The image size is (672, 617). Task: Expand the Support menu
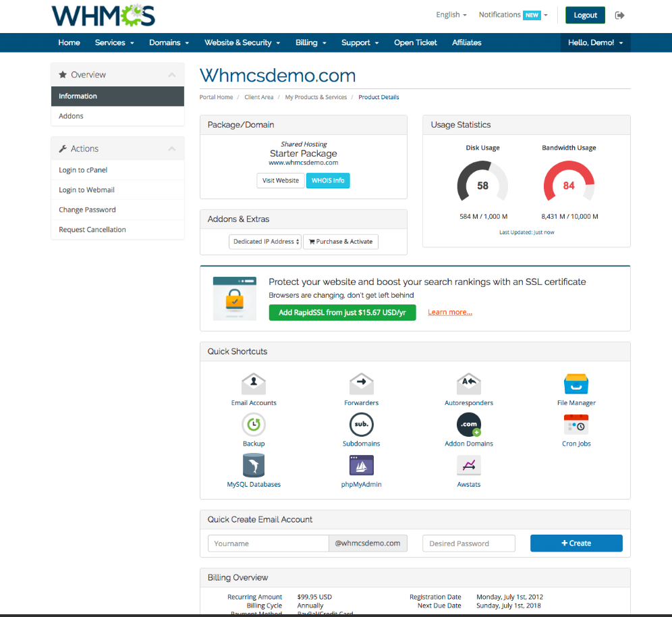[x=360, y=43]
